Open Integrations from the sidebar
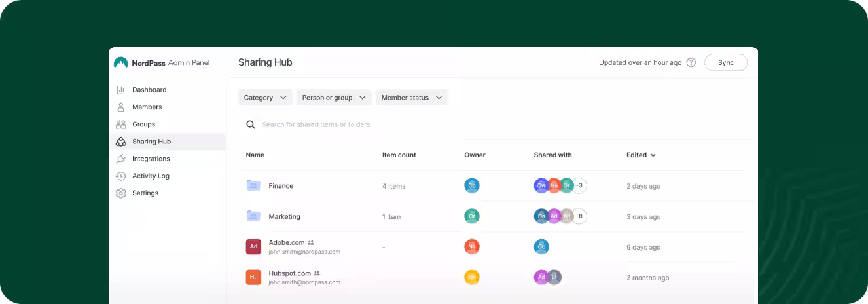 151,159
